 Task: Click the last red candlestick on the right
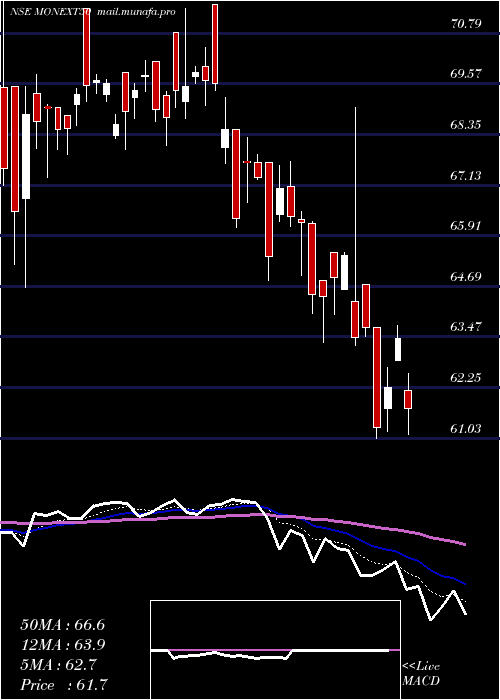[408, 399]
